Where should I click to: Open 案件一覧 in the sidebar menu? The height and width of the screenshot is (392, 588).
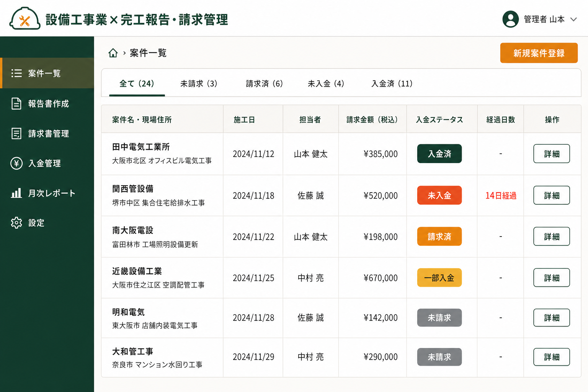pos(47,73)
